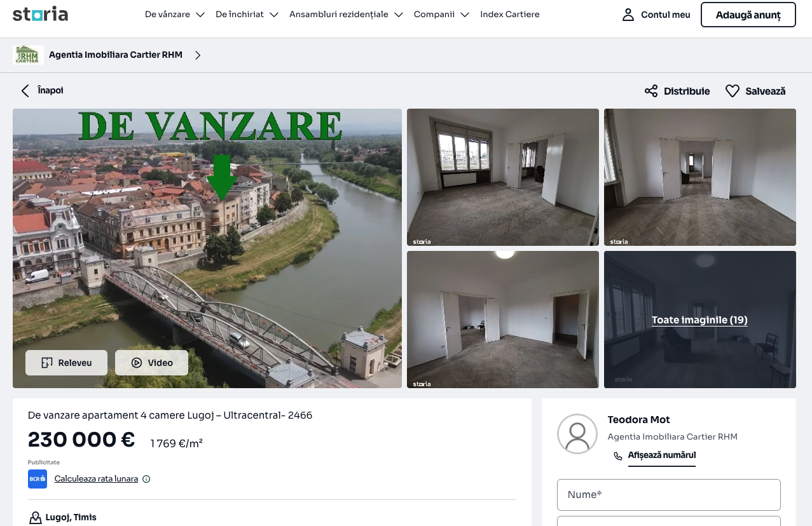
Task: Open the Index Cartiere page
Action: 509,15
